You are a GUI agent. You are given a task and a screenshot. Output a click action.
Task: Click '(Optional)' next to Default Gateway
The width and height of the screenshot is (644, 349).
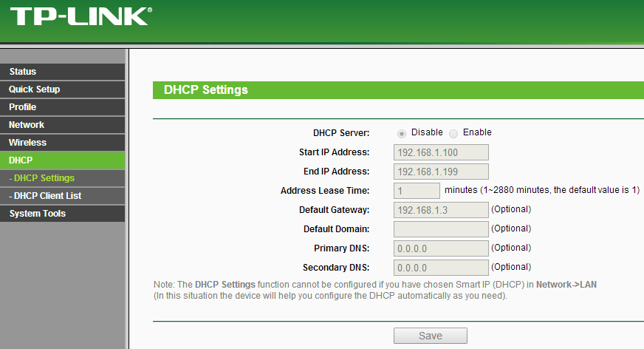[511, 209]
